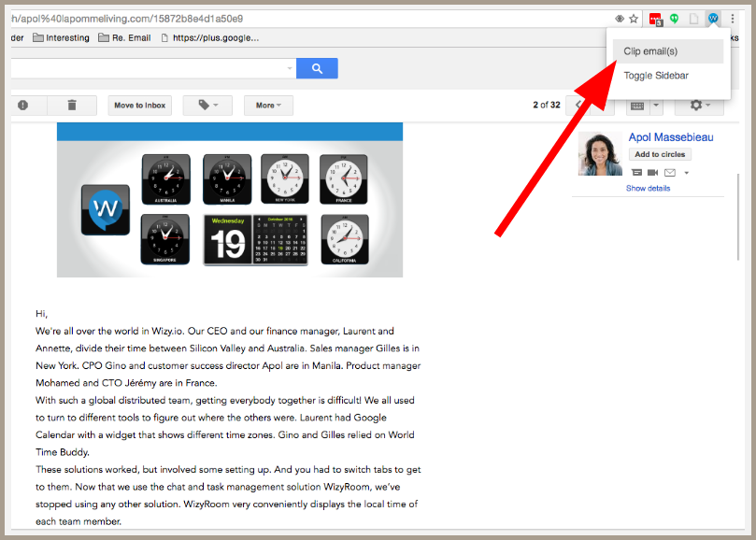Open the Settings gear dropdown
Screen dimensions: 756x540
coord(699,106)
